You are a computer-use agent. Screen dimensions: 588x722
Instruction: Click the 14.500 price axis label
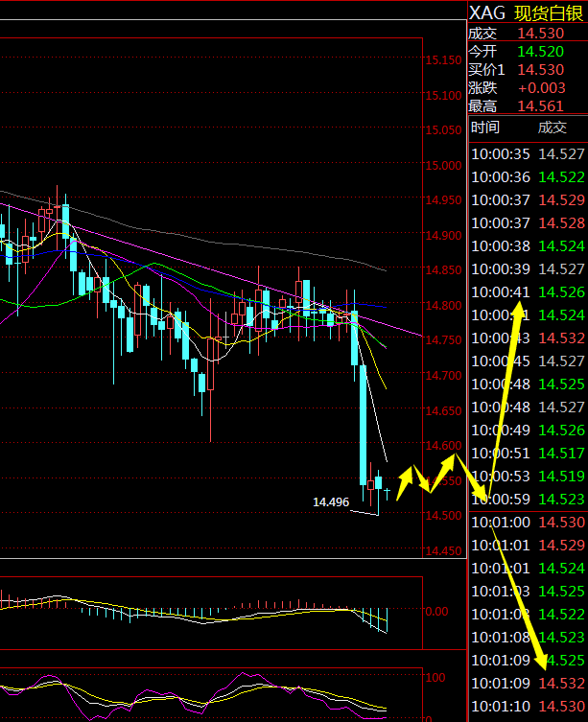point(443,515)
